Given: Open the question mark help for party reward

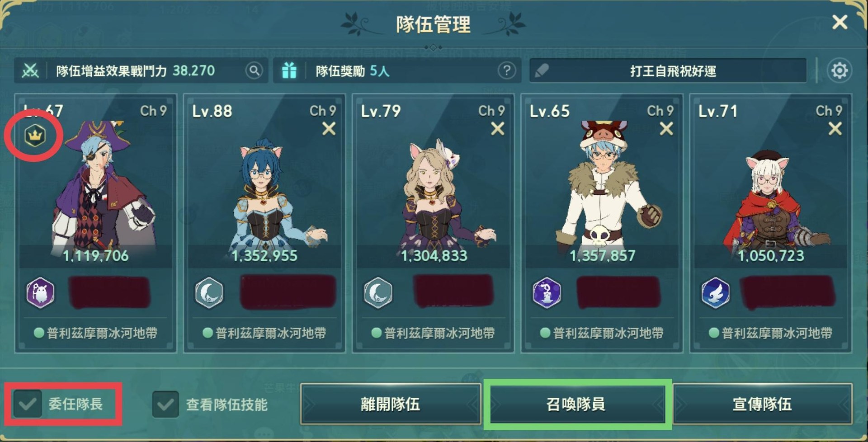Looking at the screenshot, I should pyautogui.click(x=506, y=71).
